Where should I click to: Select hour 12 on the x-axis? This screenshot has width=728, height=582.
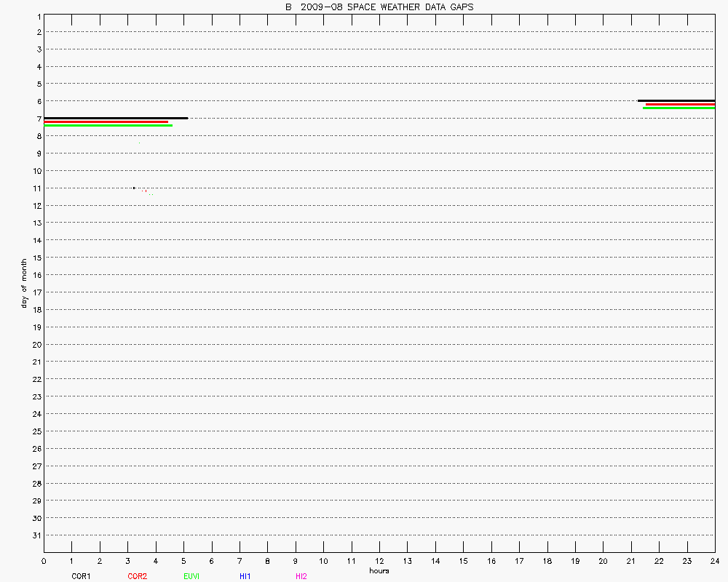[x=379, y=561]
